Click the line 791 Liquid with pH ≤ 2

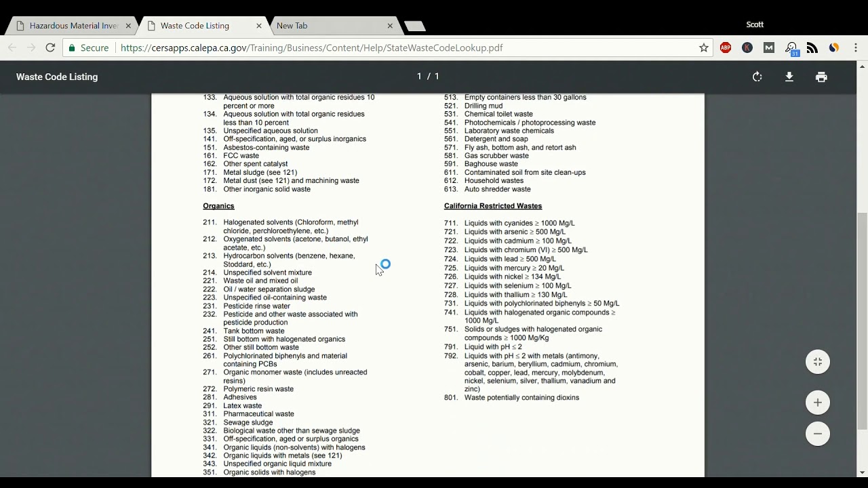click(x=483, y=347)
